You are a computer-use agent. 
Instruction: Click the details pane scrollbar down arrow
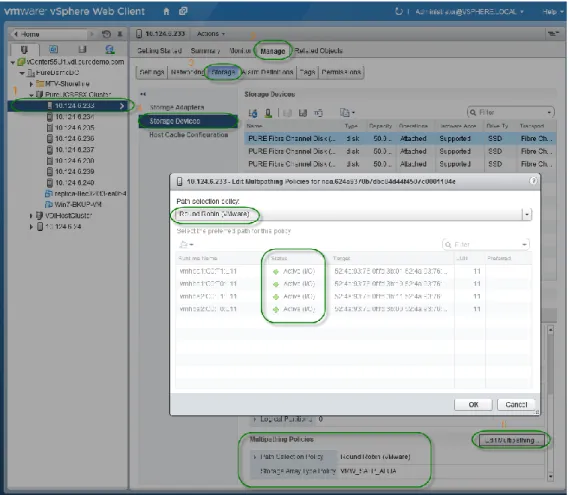click(x=550, y=476)
